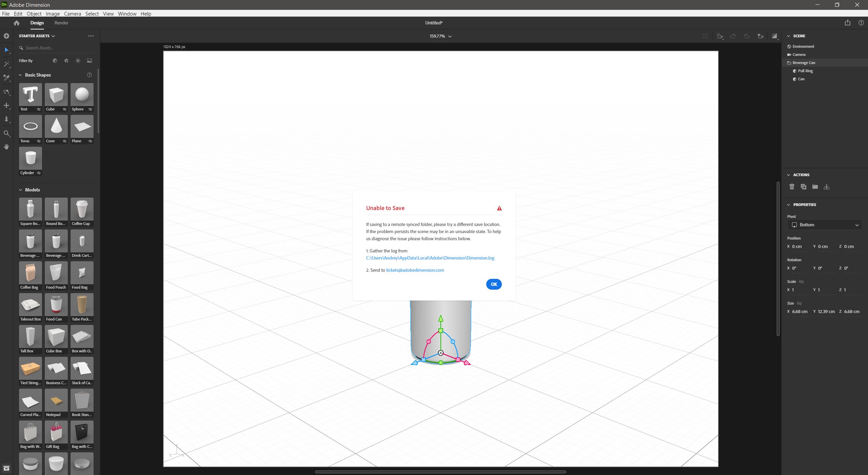Click OK in the Unable to Save dialog

click(x=494, y=284)
